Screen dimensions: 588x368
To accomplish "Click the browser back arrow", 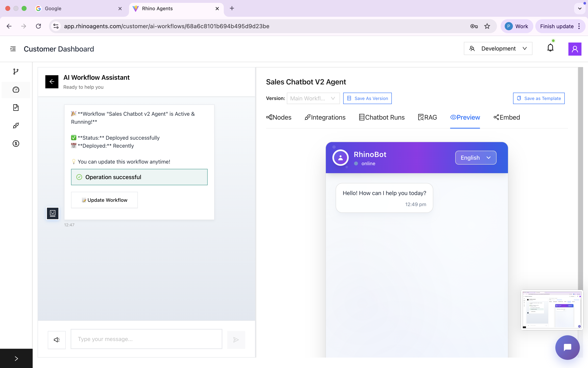I will click(x=9, y=26).
